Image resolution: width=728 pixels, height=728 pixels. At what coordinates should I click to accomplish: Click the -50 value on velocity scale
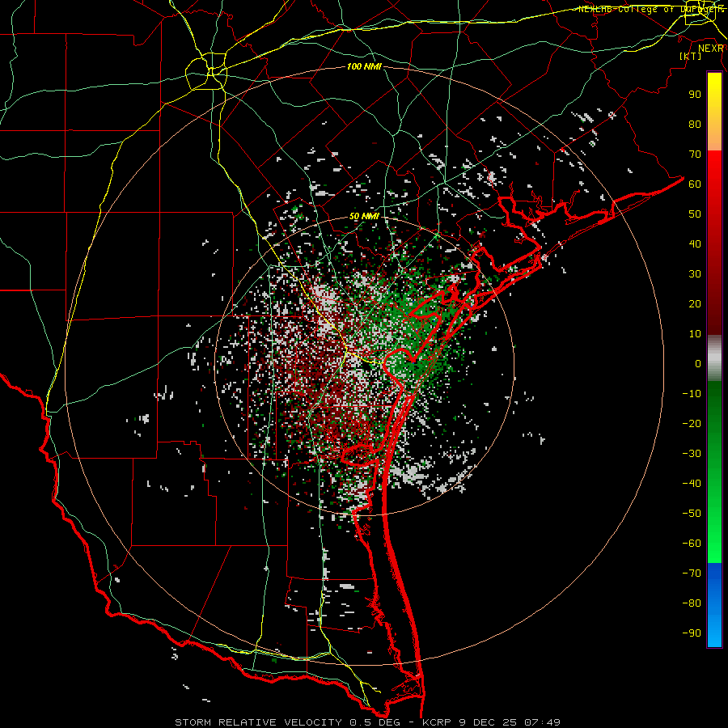pyautogui.click(x=692, y=514)
